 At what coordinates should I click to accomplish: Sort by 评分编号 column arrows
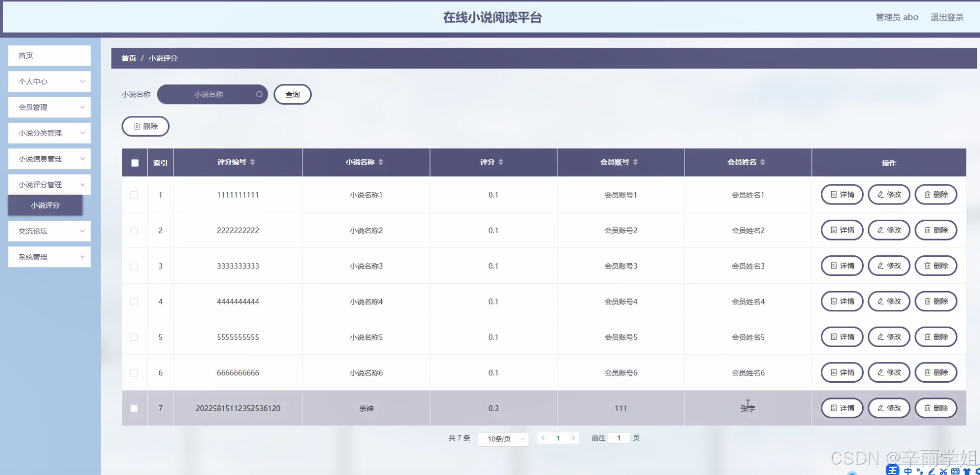(x=252, y=162)
